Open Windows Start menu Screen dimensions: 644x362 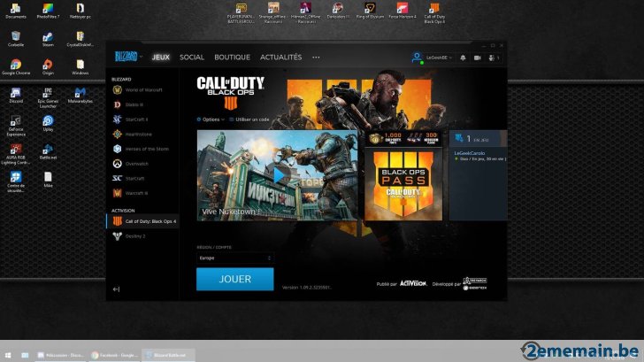coord(8,355)
